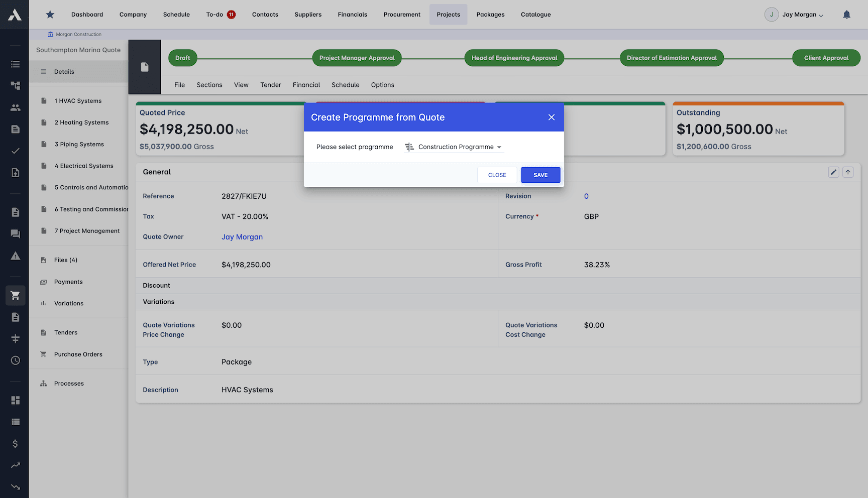Expand the Variations section on the quote
The height and width of the screenshot is (498, 868).
[159, 301]
